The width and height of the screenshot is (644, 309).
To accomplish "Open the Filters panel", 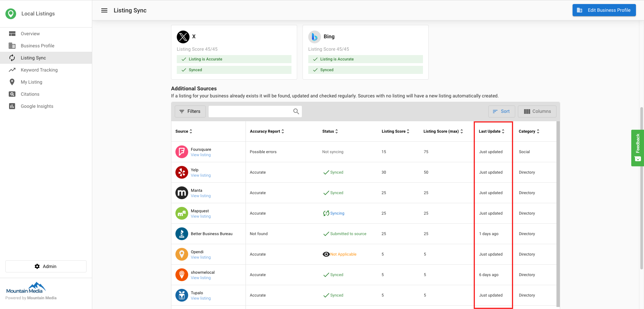I will click(x=190, y=112).
